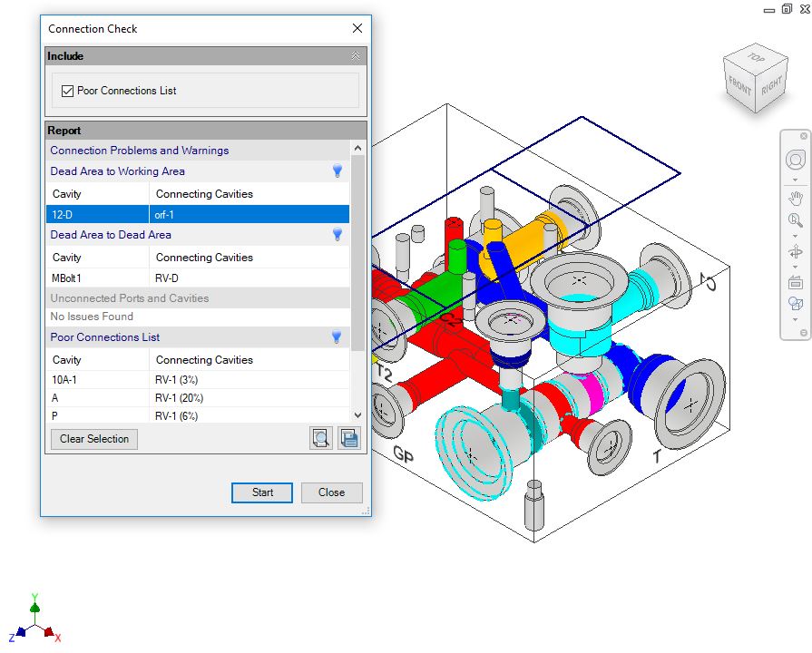
Task: Select the 12-D cavity cell
Action: [x=97, y=214]
